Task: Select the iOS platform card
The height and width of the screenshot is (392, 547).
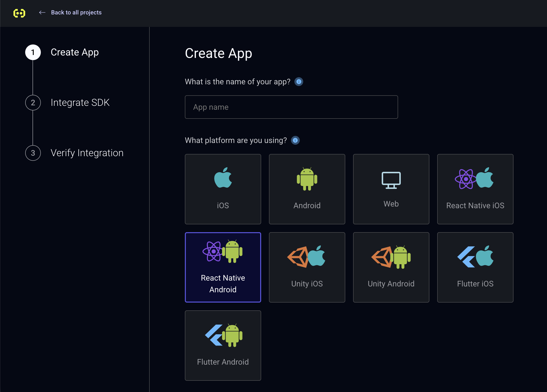Action: [x=223, y=189]
